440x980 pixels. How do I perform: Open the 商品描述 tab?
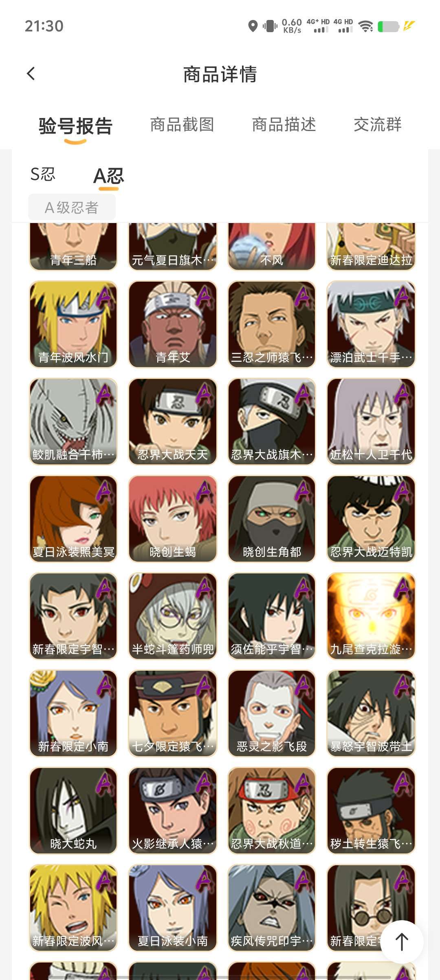[x=284, y=125]
